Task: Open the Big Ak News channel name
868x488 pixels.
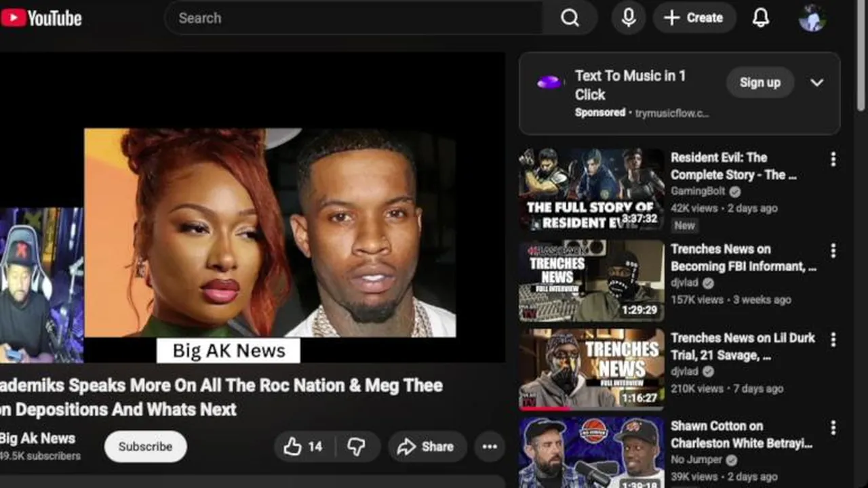Action: pyautogui.click(x=37, y=439)
